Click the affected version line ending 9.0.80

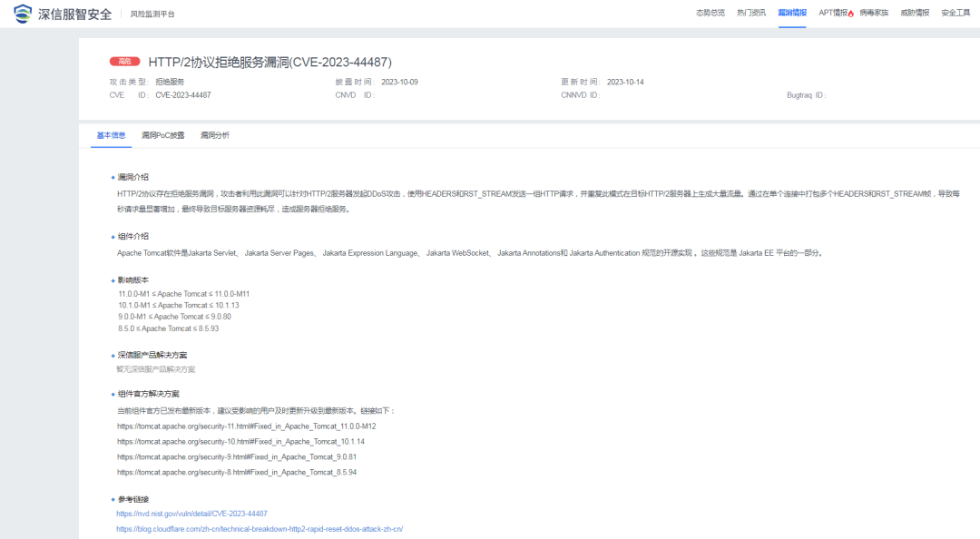point(174,317)
